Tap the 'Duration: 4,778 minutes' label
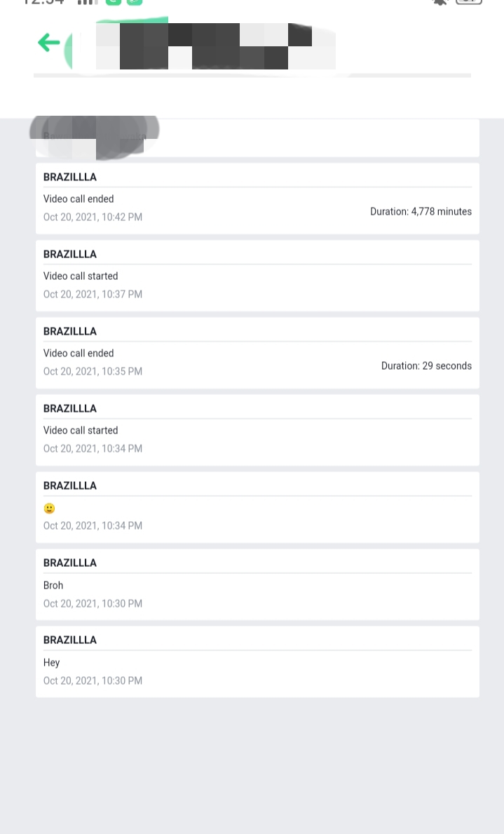504x834 pixels. coord(421,212)
